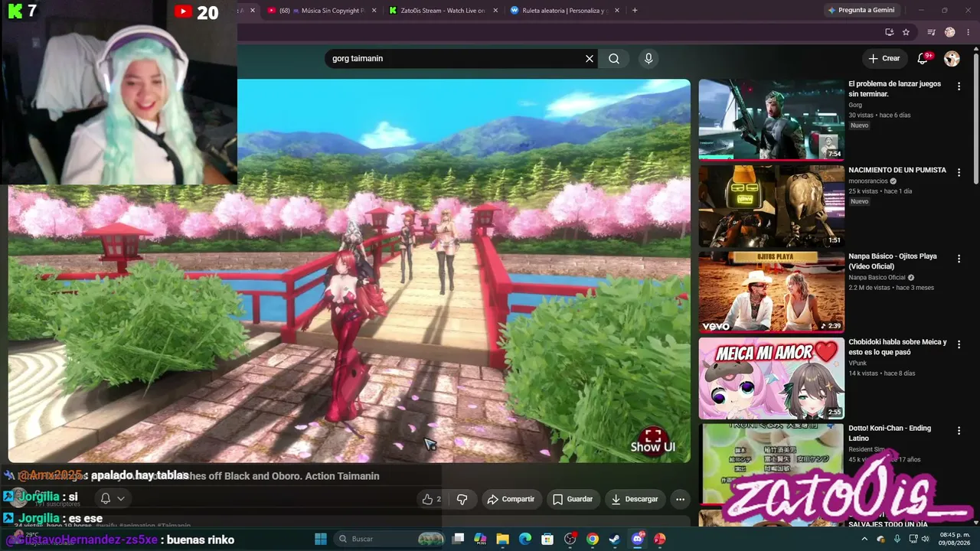Viewport: 980px width, 551px height.
Task: Open Microsoft Store from the taskbar
Action: tap(547, 539)
